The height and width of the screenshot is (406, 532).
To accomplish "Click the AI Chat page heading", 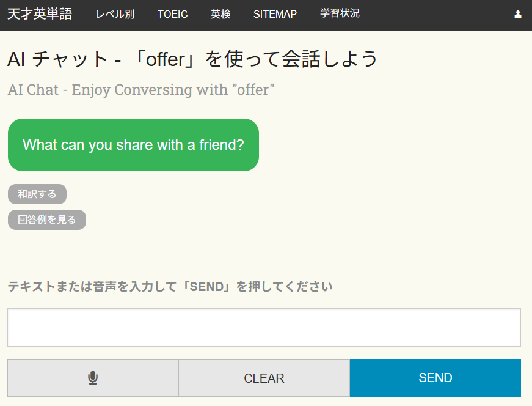I will [x=192, y=59].
